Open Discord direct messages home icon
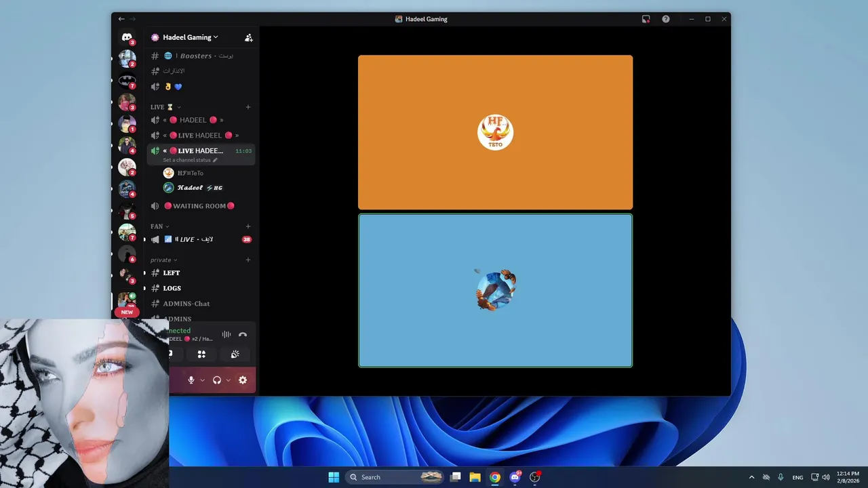Screen dimensions: 868x488 (x=127, y=37)
